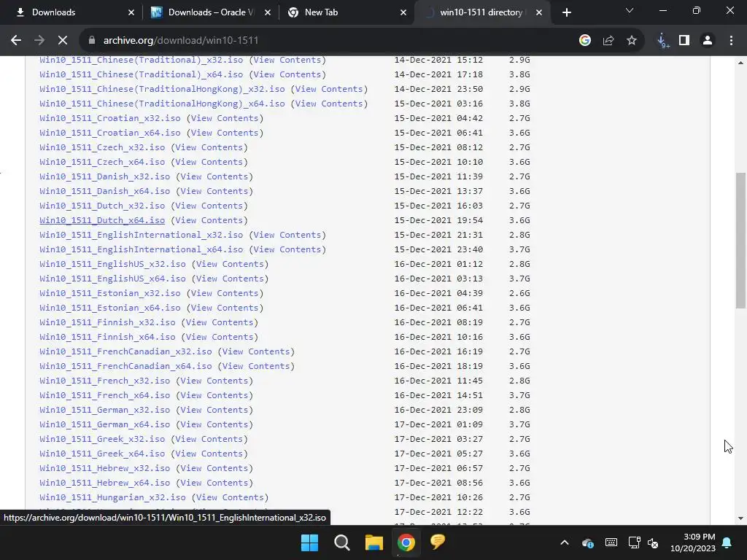
Task: Click the cloud sync tray icon
Action: pos(588,542)
